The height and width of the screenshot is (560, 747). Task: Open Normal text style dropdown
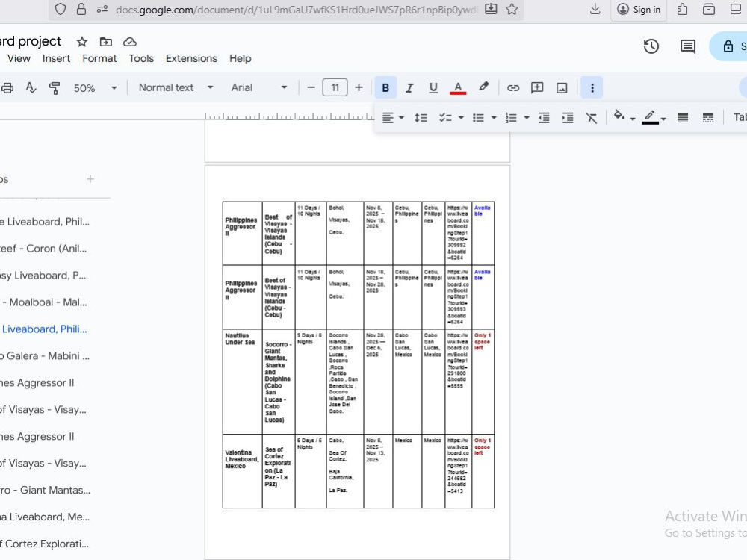176,87
